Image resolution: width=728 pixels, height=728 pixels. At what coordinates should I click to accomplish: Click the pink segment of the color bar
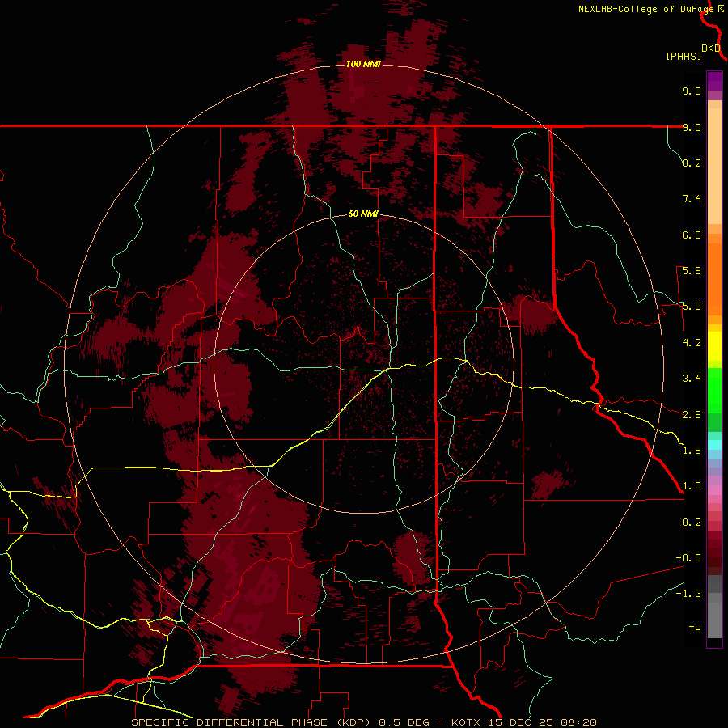tap(714, 490)
